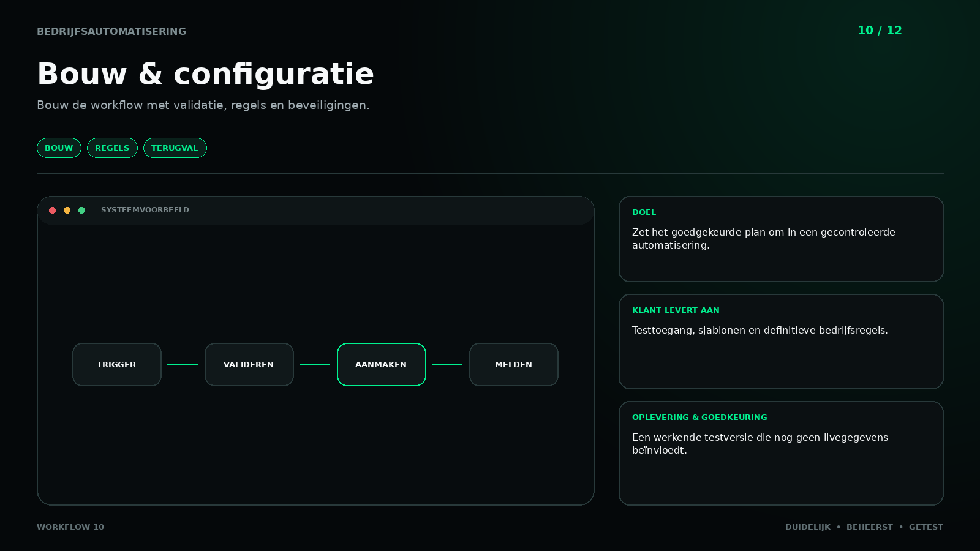Screen dimensions: 980x551
Task: Click the VALIDEREN workflow node
Action: pyautogui.click(x=249, y=364)
